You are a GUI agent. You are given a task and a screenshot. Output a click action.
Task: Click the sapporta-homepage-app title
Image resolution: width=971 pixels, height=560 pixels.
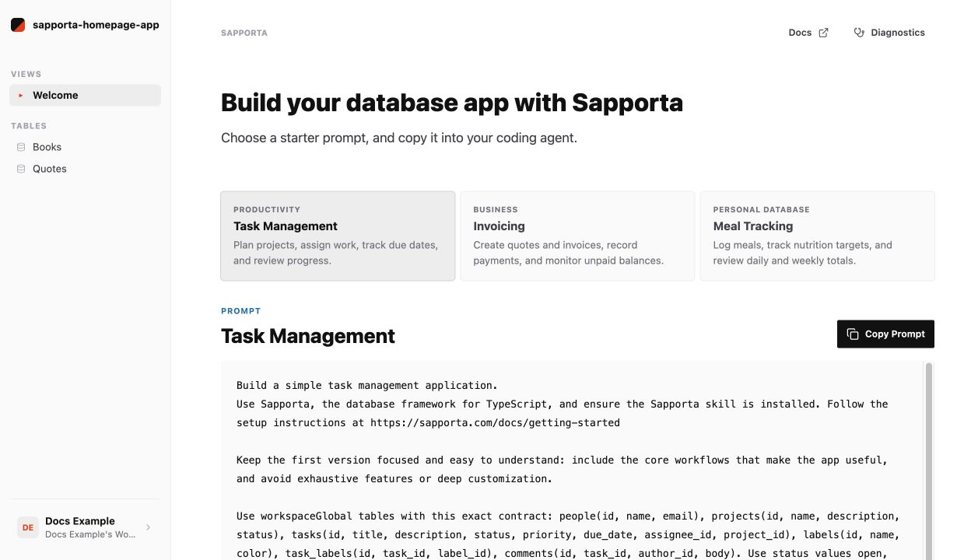pyautogui.click(x=96, y=25)
